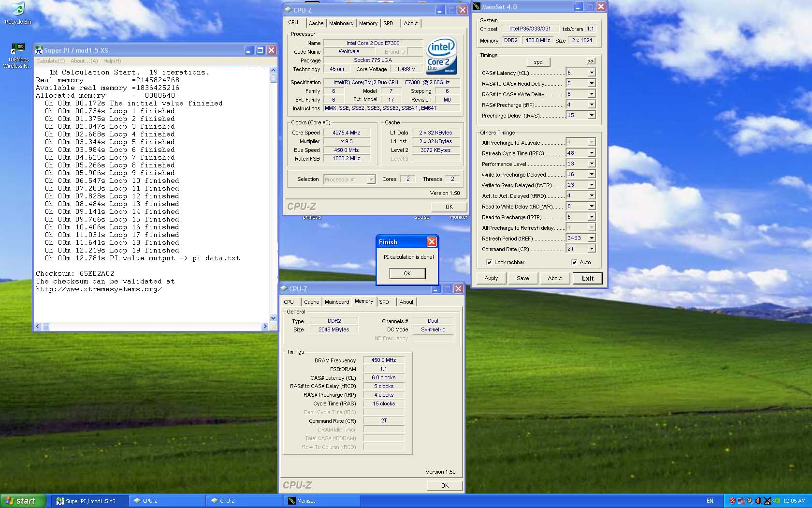Switch to Memory tab in top CPU-Z
The width and height of the screenshot is (812, 508).
[x=368, y=23]
